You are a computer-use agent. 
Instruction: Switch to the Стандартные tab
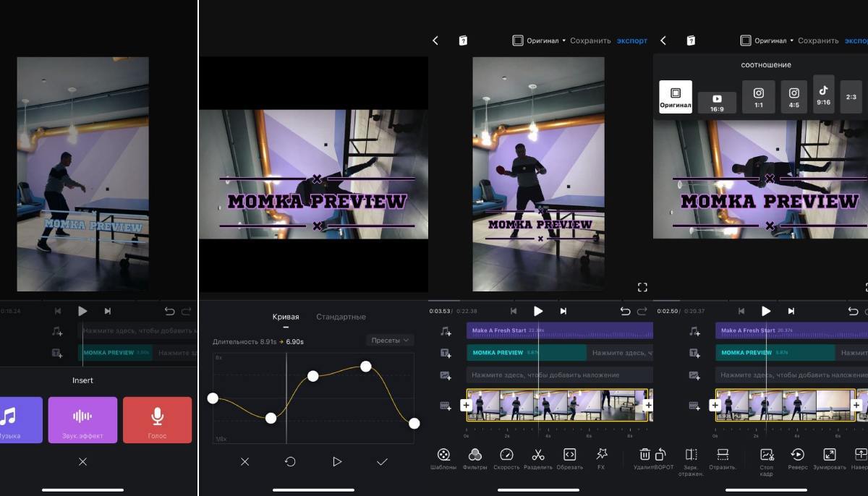click(341, 317)
